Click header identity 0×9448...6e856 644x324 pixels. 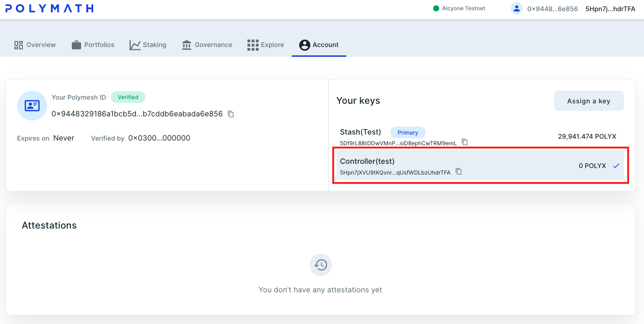pos(553,9)
